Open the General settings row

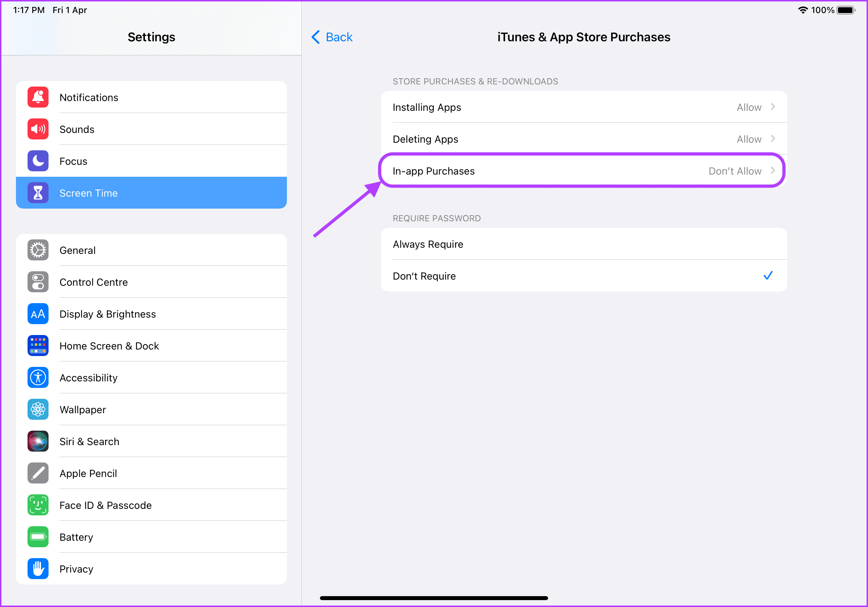tap(151, 250)
